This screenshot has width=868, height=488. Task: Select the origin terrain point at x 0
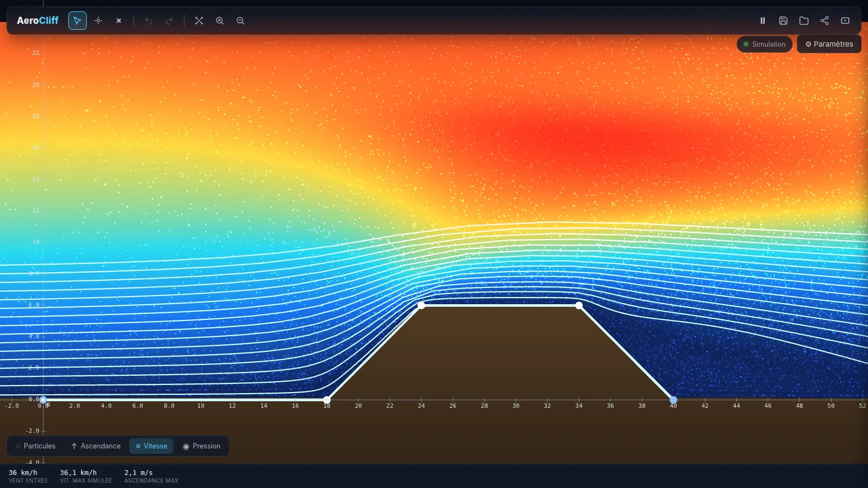pyautogui.click(x=43, y=400)
